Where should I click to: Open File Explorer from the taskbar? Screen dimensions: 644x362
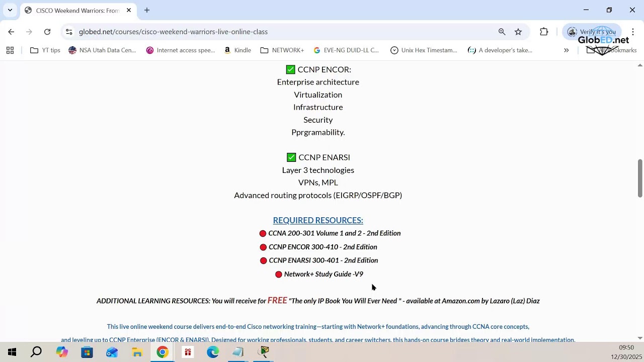[137, 352]
